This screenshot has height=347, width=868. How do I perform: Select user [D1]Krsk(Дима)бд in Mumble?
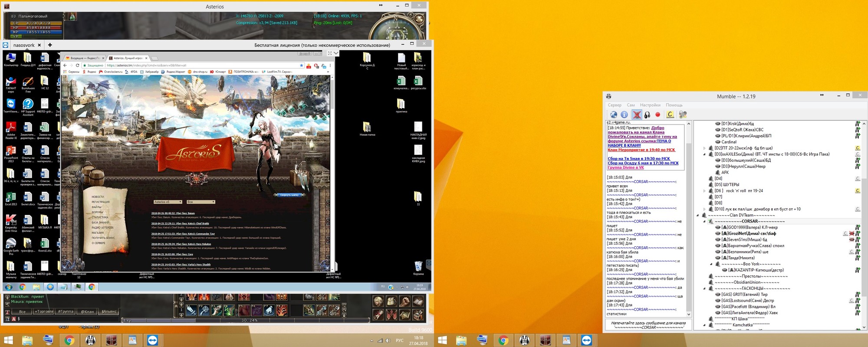pos(737,124)
